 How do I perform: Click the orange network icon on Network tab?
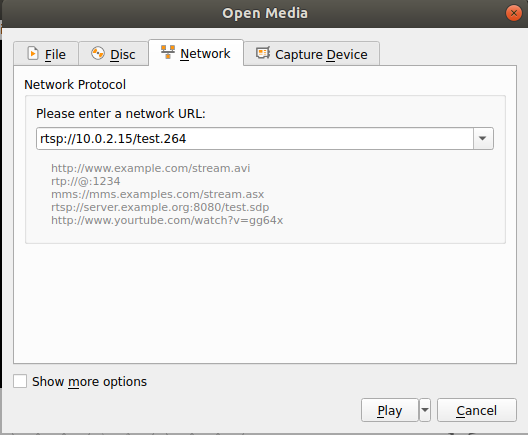(168, 52)
